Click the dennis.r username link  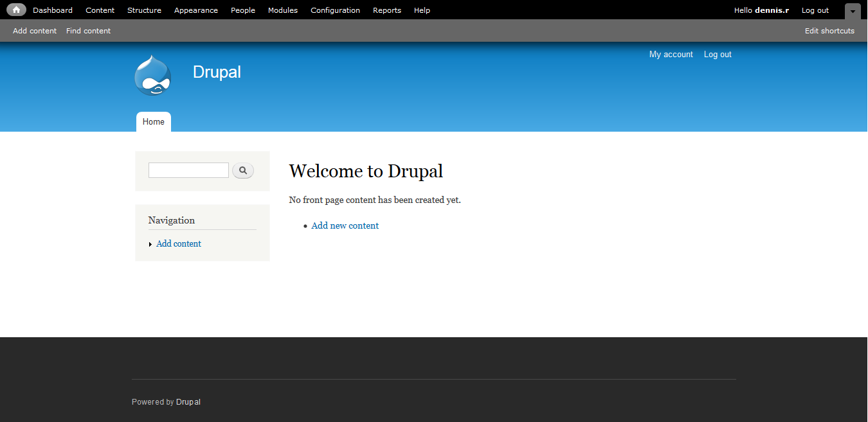[x=772, y=10]
